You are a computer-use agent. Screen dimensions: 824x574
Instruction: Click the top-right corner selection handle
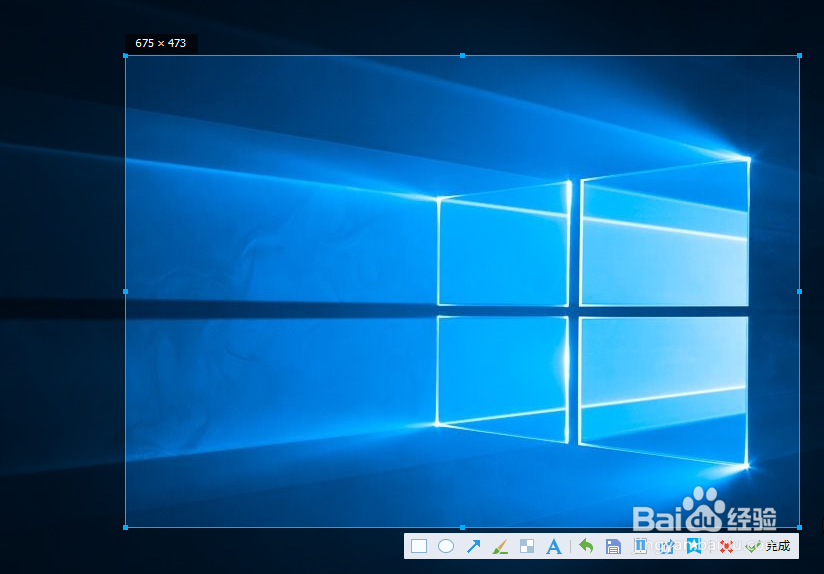tap(799, 56)
